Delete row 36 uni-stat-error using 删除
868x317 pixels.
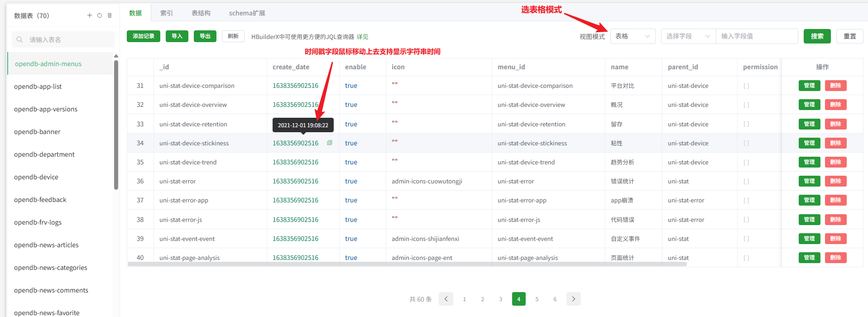point(835,181)
